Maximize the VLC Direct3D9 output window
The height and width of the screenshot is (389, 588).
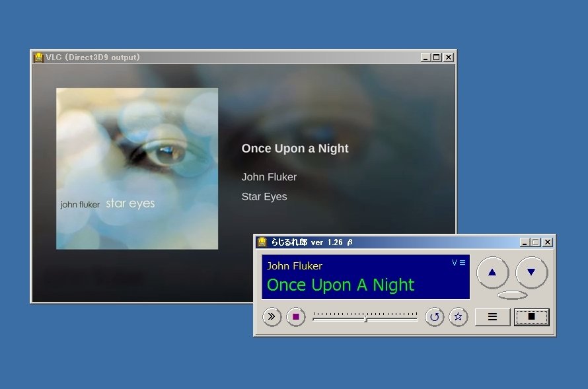tap(437, 57)
